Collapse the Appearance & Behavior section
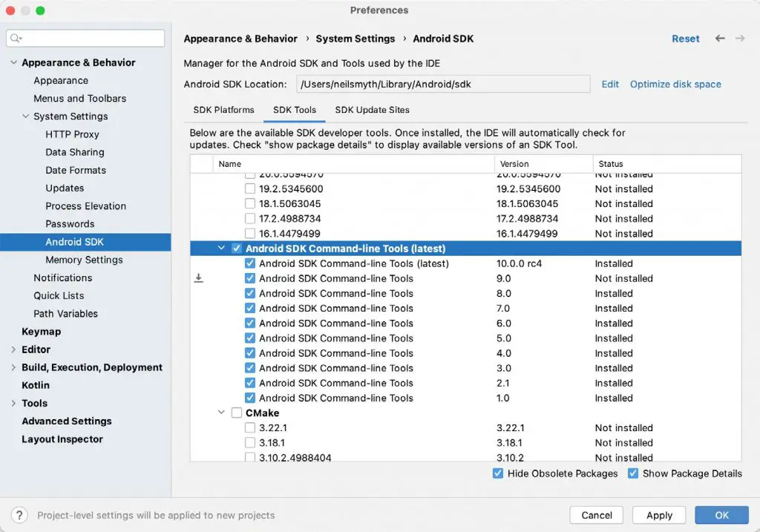This screenshot has height=532, width=760. [14, 62]
